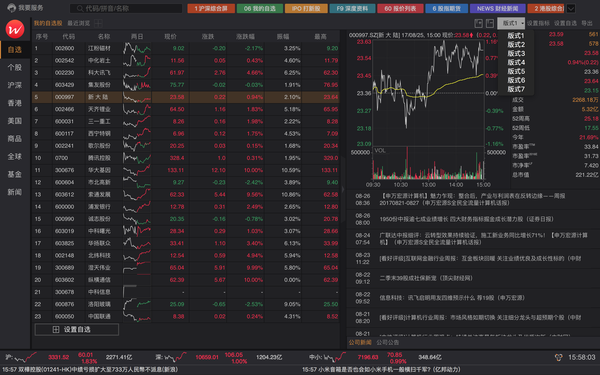Sort by the 振幅 column header

[283, 37]
